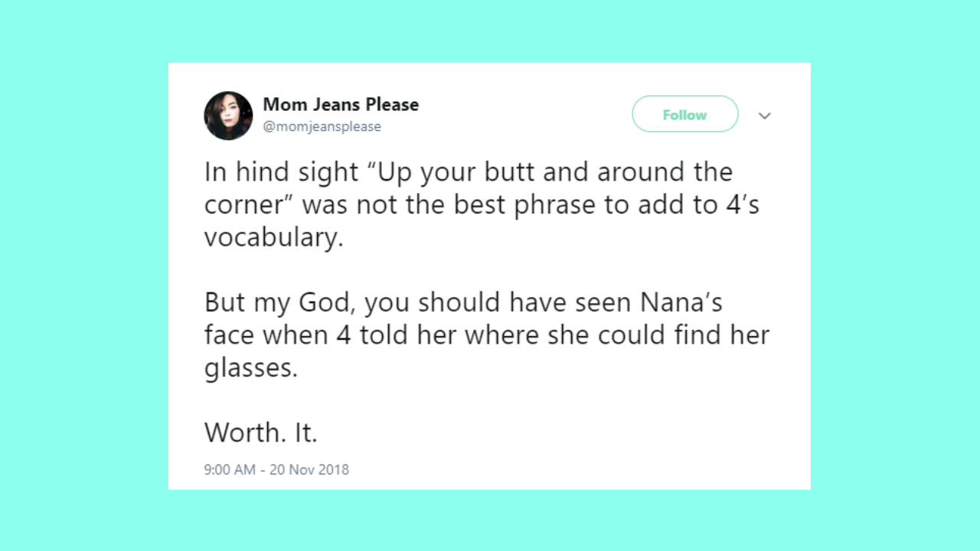Open the Mom Jeans Please display name
The image size is (980, 551).
click(x=341, y=104)
